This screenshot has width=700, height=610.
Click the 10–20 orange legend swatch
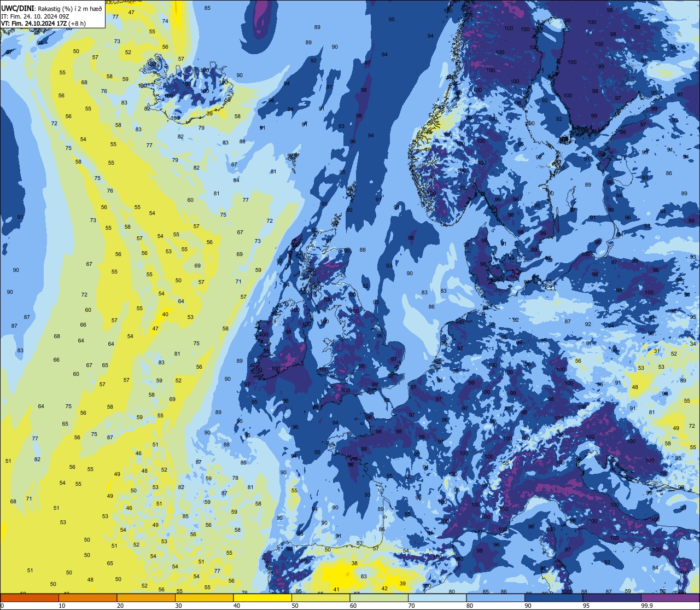(x=87, y=597)
